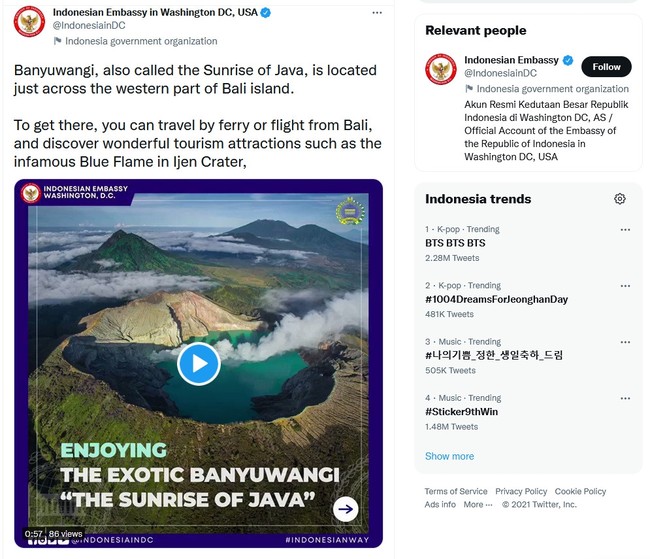Viewport: 650px width, 559px height.
Task: Click the verified badge beside the tweet author
Action: point(264,12)
